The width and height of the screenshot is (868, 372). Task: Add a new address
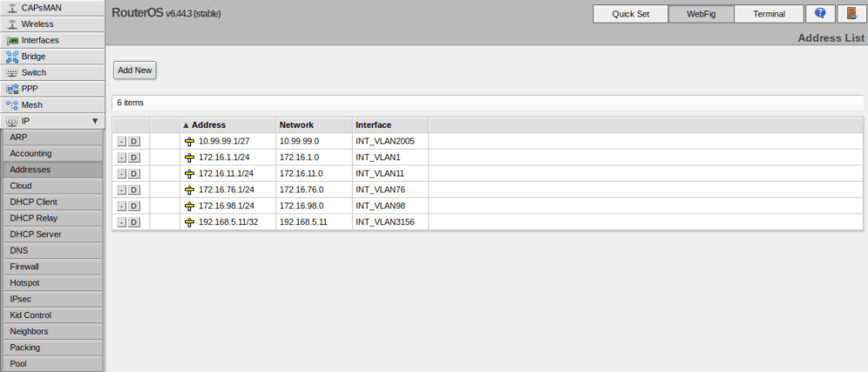tap(135, 70)
